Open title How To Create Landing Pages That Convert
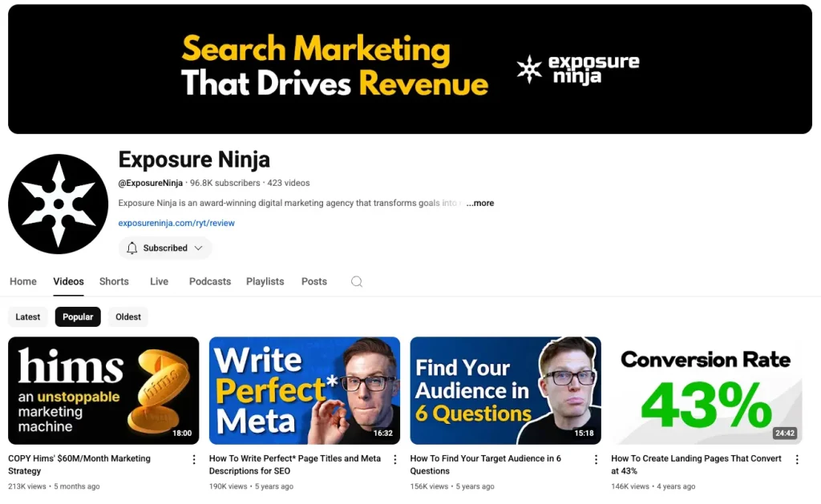Viewport: 821px width, 504px height. (x=696, y=465)
